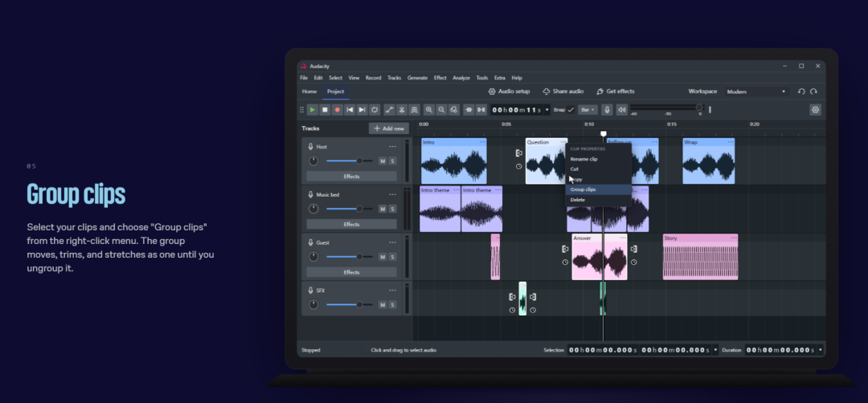Image resolution: width=868 pixels, height=403 pixels.
Task: Click the trim audio outside selection icon
Action: coord(469,110)
